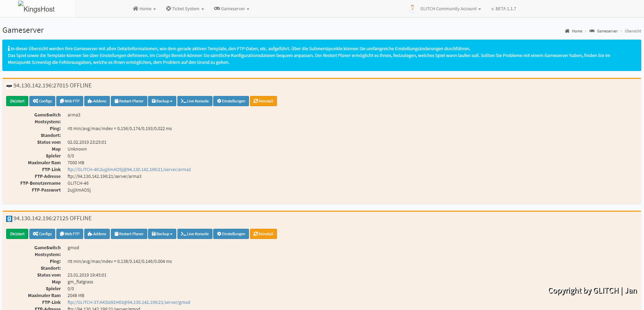This screenshot has width=644, height=310.
Task: Expand the Backup dropdown for gmod server
Action: 162,234
